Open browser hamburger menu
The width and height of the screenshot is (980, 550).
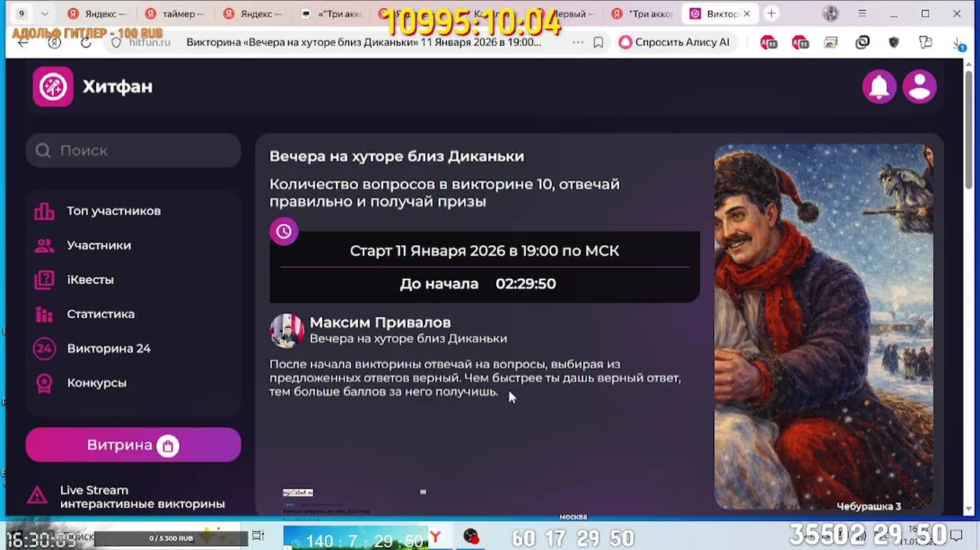click(x=862, y=14)
